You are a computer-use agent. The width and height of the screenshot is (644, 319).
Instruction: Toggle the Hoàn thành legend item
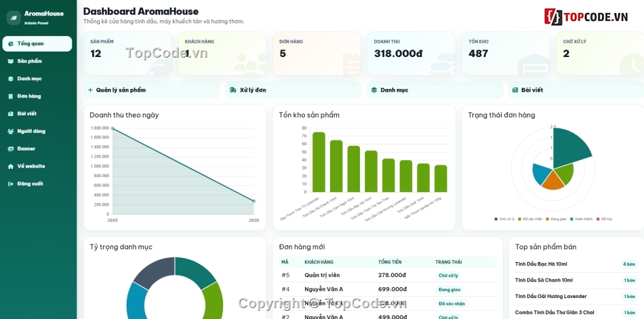582,219
